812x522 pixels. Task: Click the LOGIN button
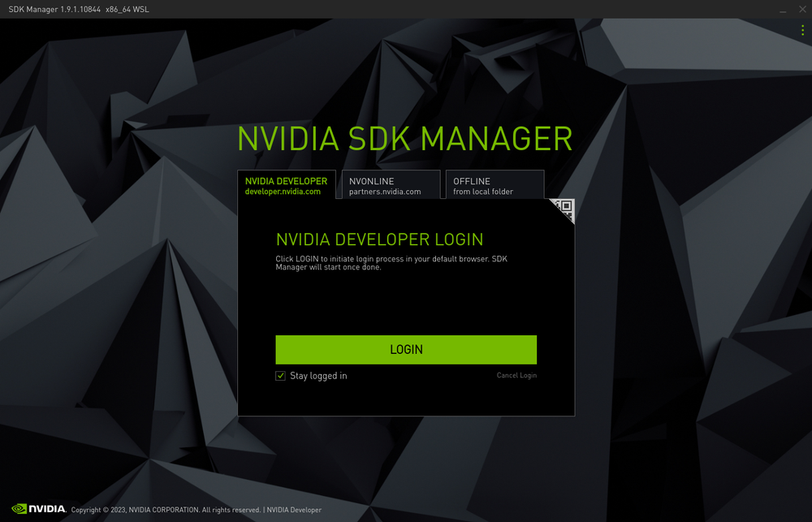click(406, 349)
